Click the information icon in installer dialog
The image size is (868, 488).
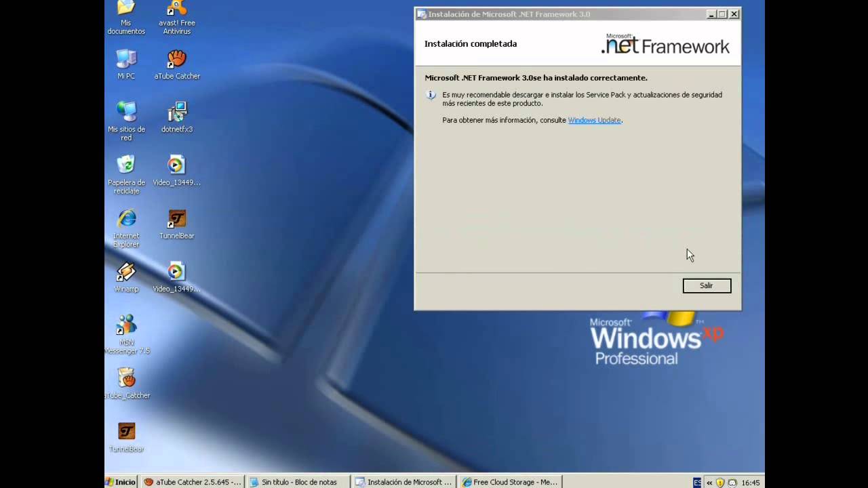coord(431,95)
